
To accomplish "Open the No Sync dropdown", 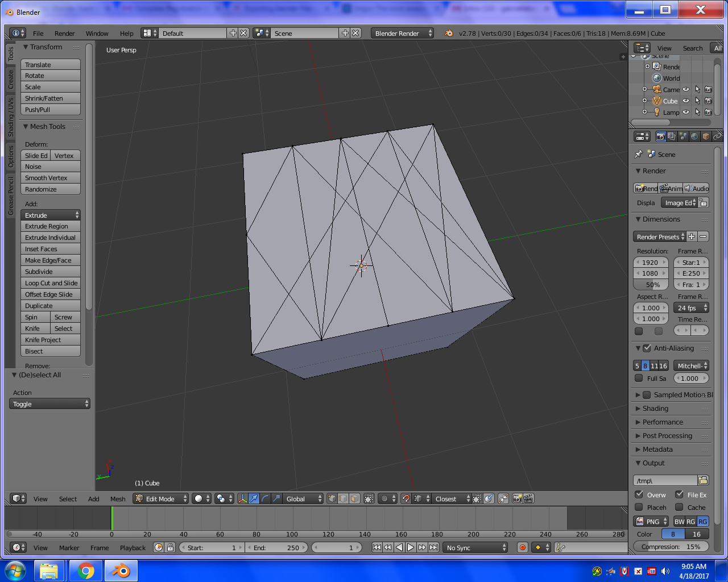I will coord(475,547).
